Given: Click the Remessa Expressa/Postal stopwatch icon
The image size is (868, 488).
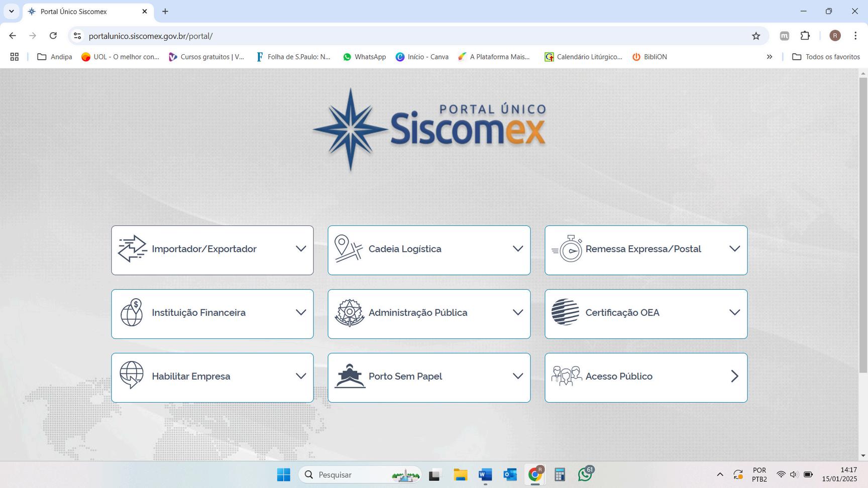Looking at the screenshot, I should click(567, 248).
